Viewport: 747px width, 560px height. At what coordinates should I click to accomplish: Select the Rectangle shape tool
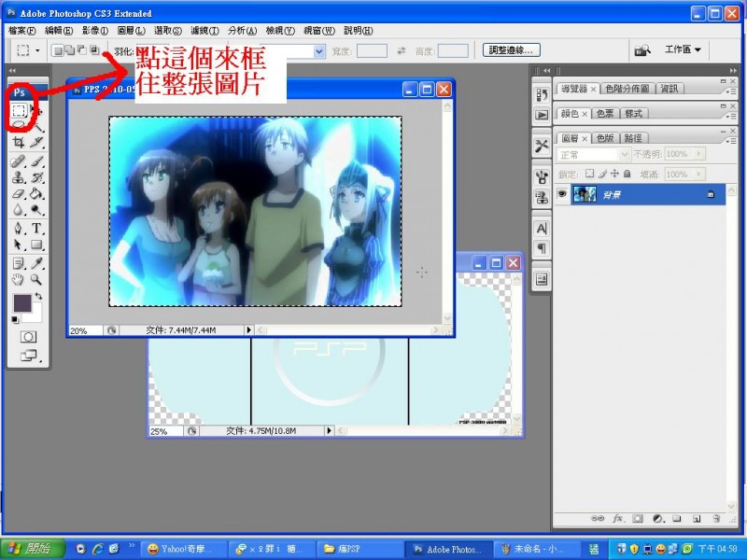tap(36, 245)
